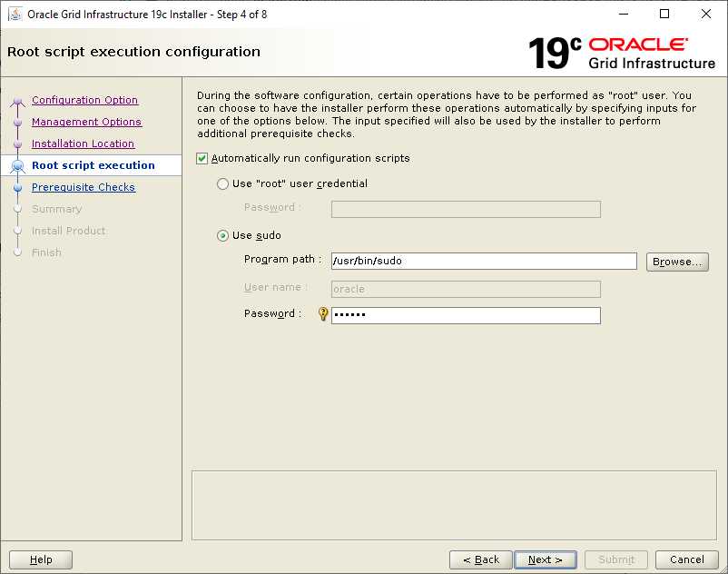728x574 pixels.
Task: Uncheck Automatically run configuration scripts
Action: (202, 158)
